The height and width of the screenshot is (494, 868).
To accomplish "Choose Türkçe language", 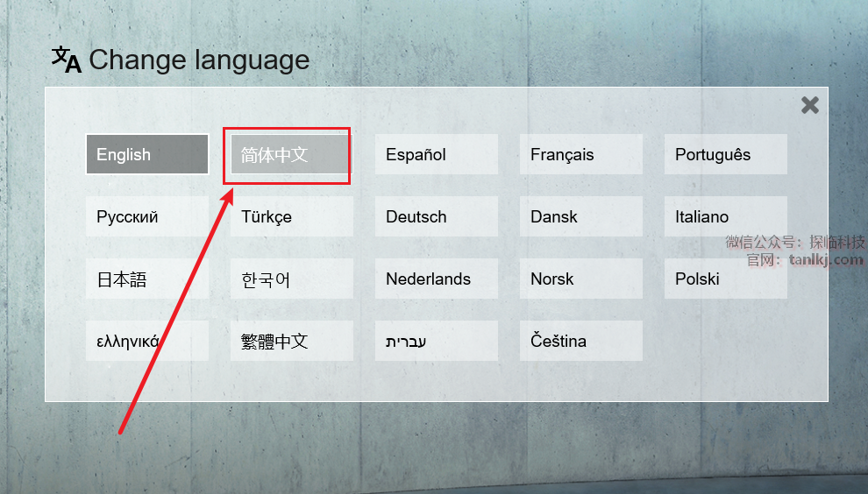I will (292, 216).
